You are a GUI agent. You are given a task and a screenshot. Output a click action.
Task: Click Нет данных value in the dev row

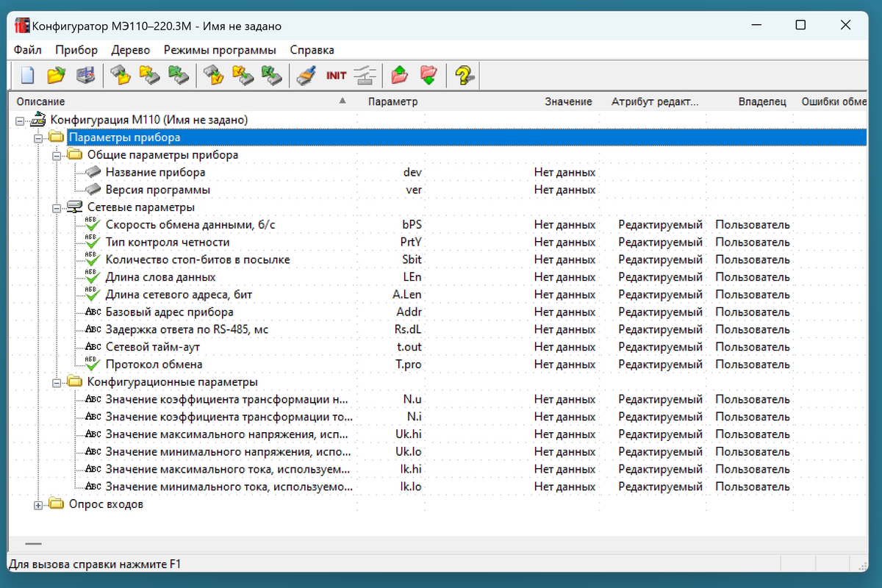pos(564,173)
